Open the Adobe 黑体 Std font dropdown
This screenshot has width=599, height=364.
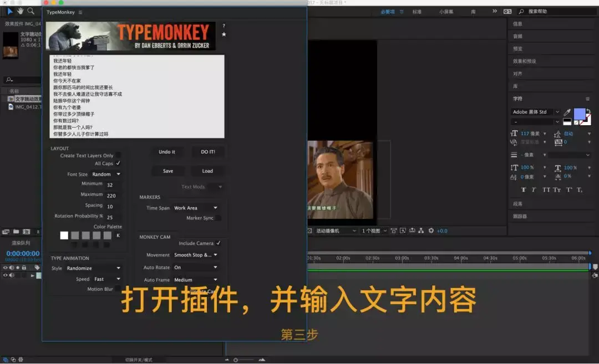(x=535, y=112)
